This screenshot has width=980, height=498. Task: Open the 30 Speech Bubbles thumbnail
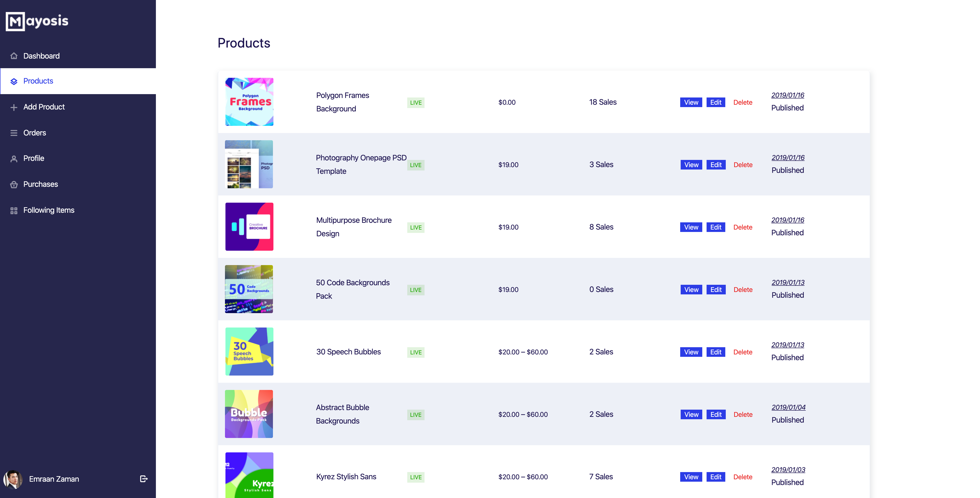249,352
